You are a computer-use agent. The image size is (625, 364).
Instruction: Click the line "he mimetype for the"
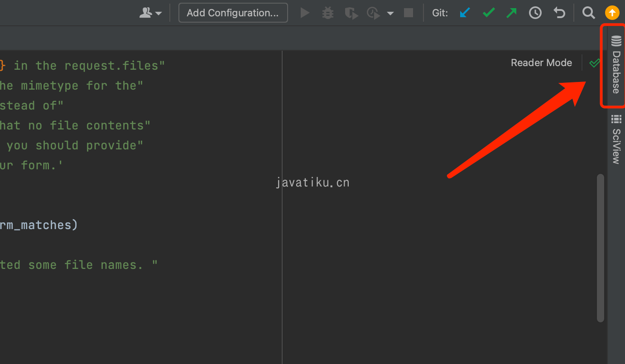point(72,86)
